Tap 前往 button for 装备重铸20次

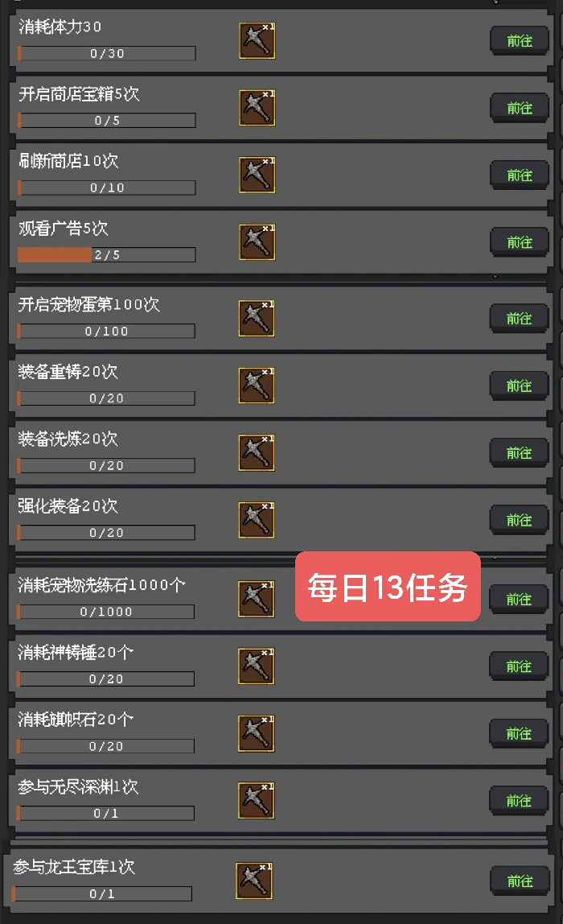519,386
